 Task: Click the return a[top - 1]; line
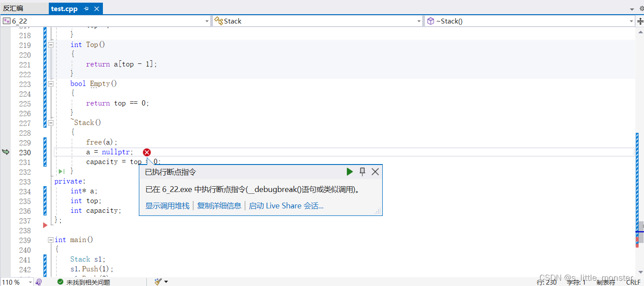click(x=122, y=64)
